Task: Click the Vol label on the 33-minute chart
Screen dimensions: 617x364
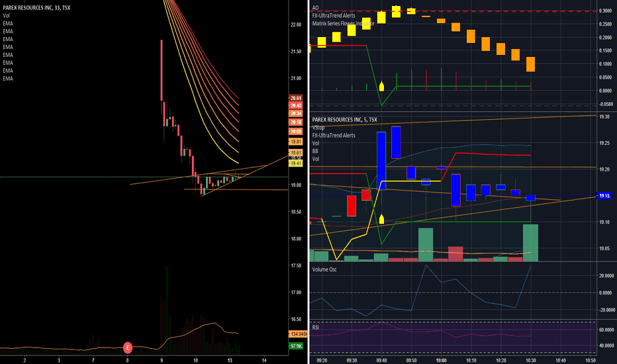Action: pyautogui.click(x=7, y=16)
